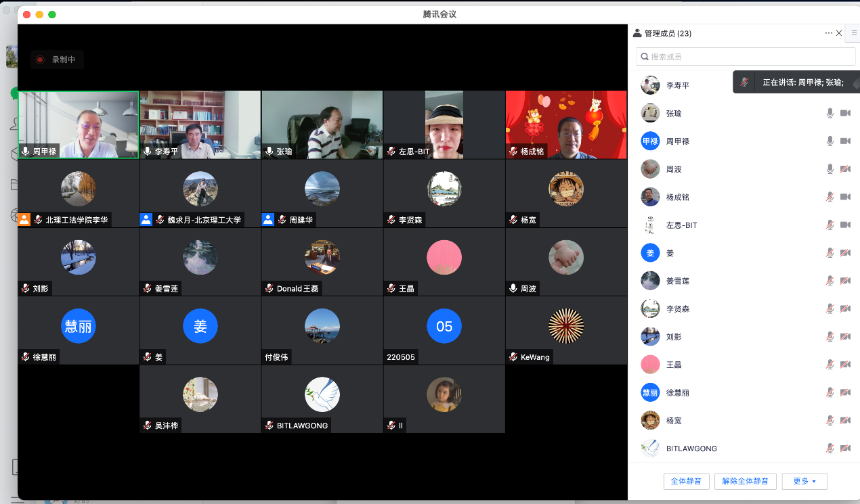Select BITLAWGONG entry in member list
Viewport: 860px width, 504px height.
691,449
